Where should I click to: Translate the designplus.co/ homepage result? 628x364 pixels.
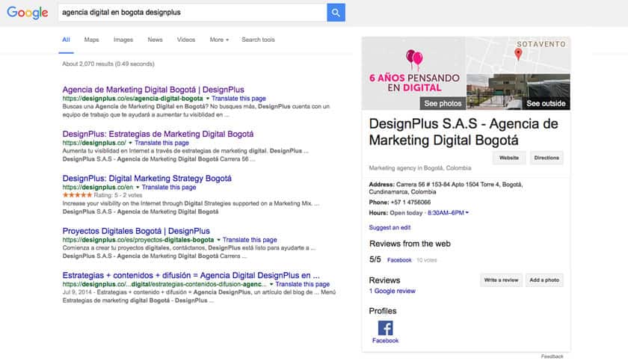[161, 143]
